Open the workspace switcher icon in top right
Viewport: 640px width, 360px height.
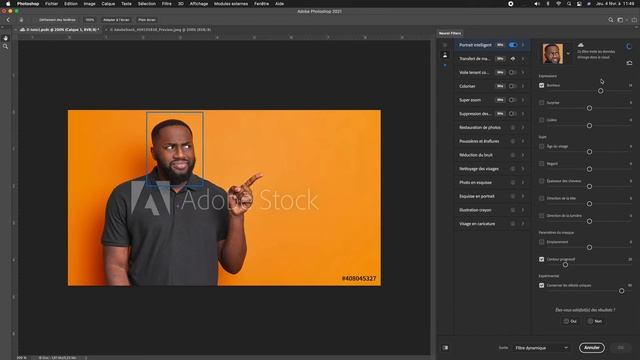pos(620,20)
